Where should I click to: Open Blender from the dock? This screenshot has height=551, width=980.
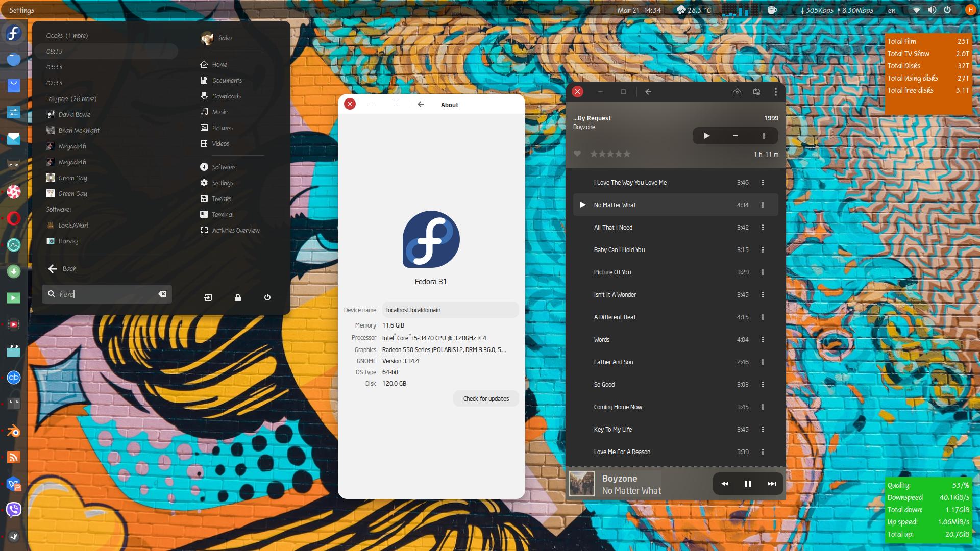(14, 431)
